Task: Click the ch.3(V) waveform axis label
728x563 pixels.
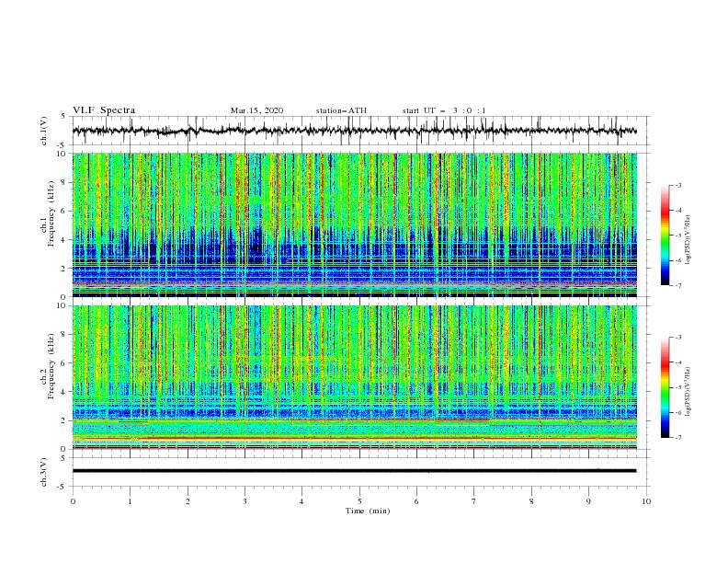Action: [44, 472]
